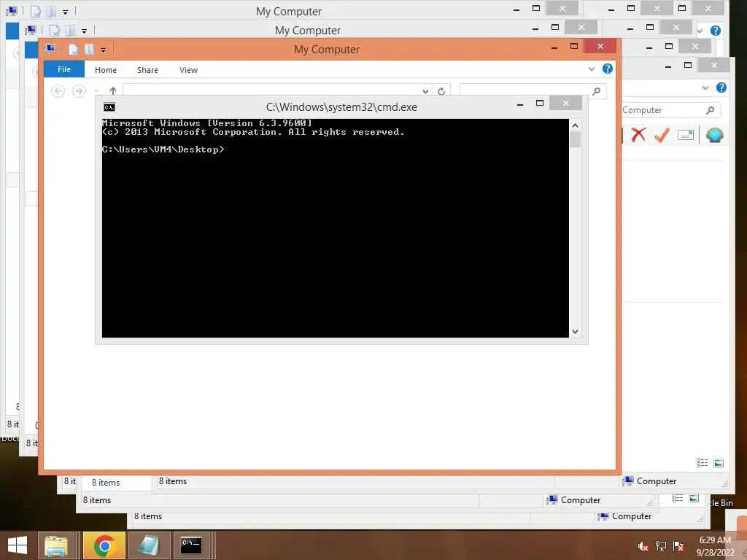
Task: Click ribbon icon right of orange checkmark
Action: click(x=685, y=136)
